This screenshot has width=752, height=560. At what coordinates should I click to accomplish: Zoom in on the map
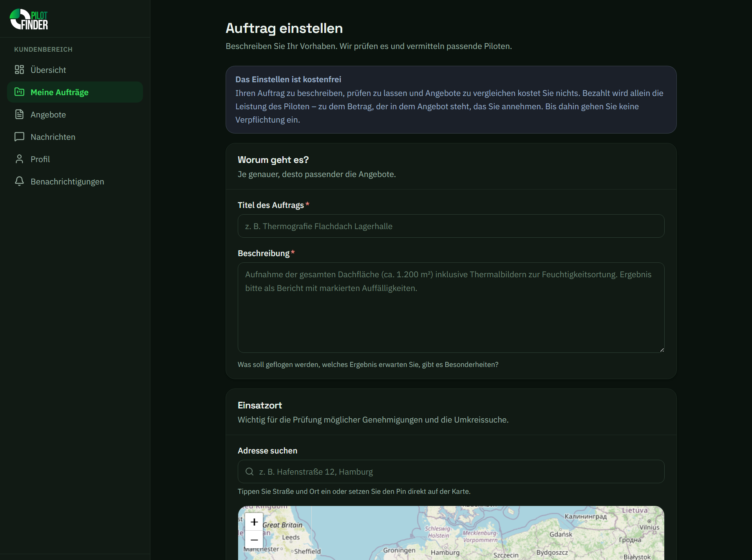pos(254,522)
